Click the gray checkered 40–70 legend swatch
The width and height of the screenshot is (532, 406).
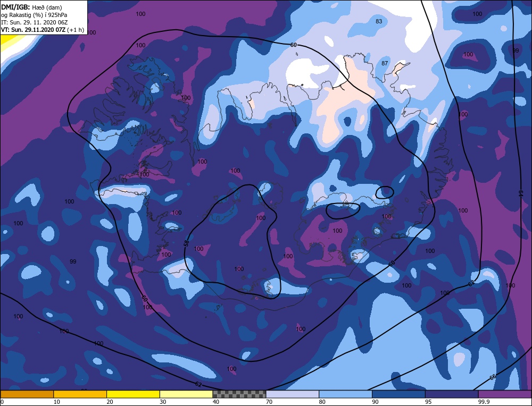239,394
